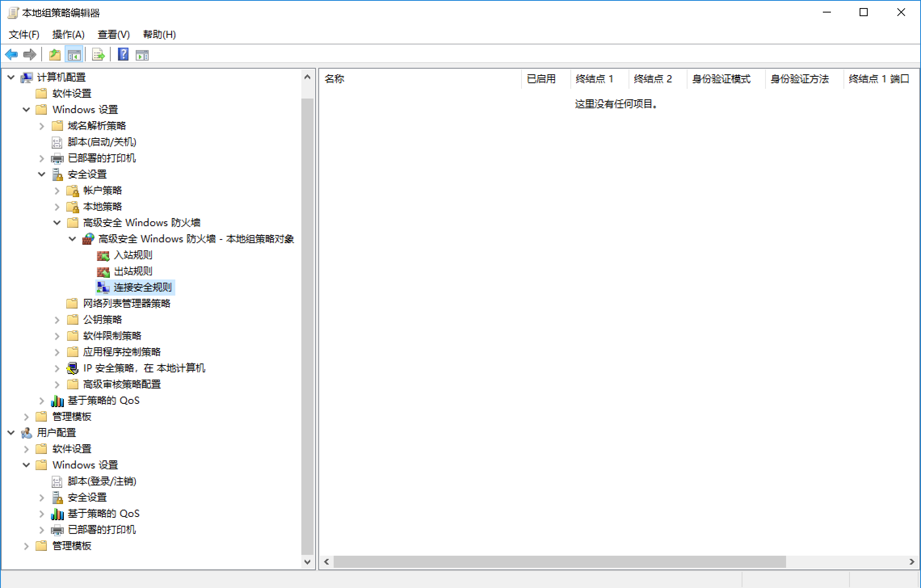
Task: Select 脚本(启动/关机) in the tree
Action: point(102,142)
